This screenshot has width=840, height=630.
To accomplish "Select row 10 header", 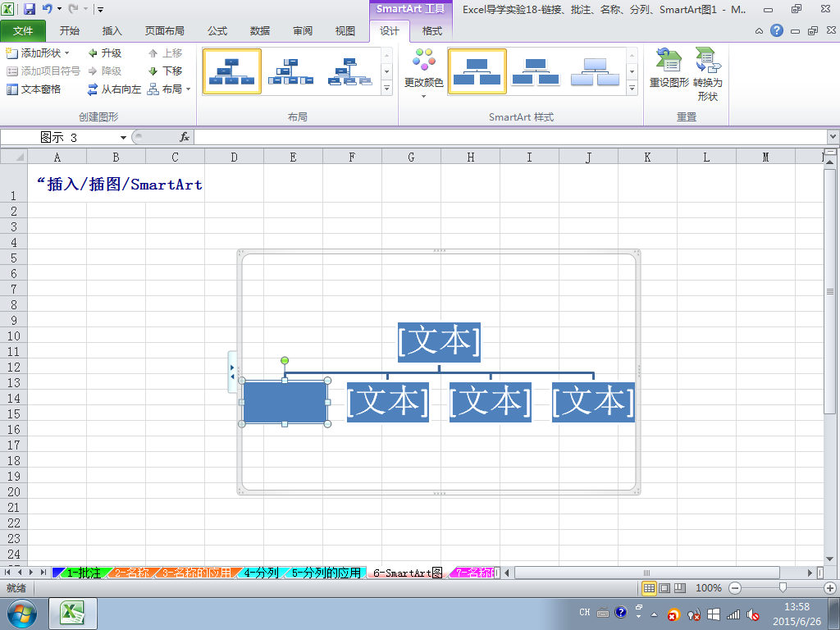I will tap(13, 336).
